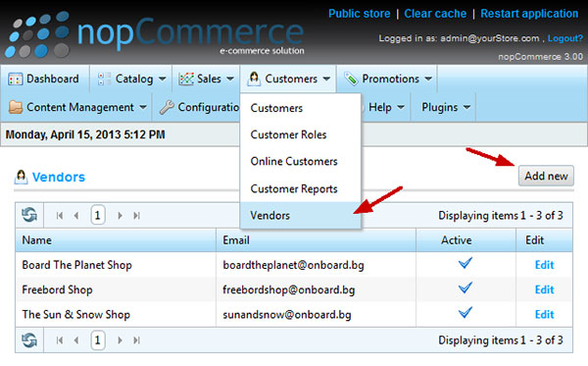Click the bottom grid refresh icon
This screenshot has height=366, width=588.
tap(29, 340)
